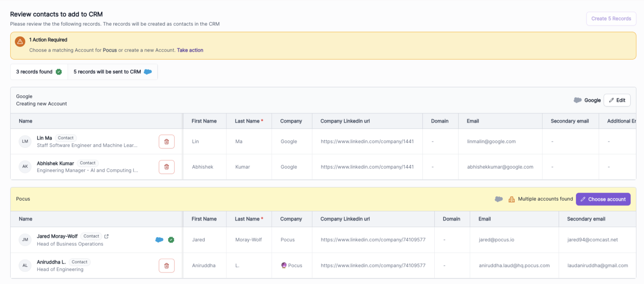Click Head of Engineering job title
This screenshot has width=644, height=284.
(x=60, y=269)
